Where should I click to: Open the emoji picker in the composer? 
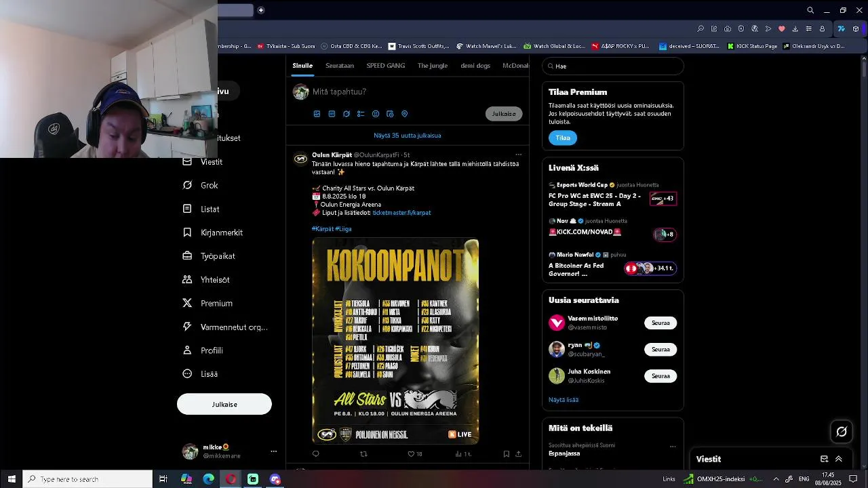point(376,114)
